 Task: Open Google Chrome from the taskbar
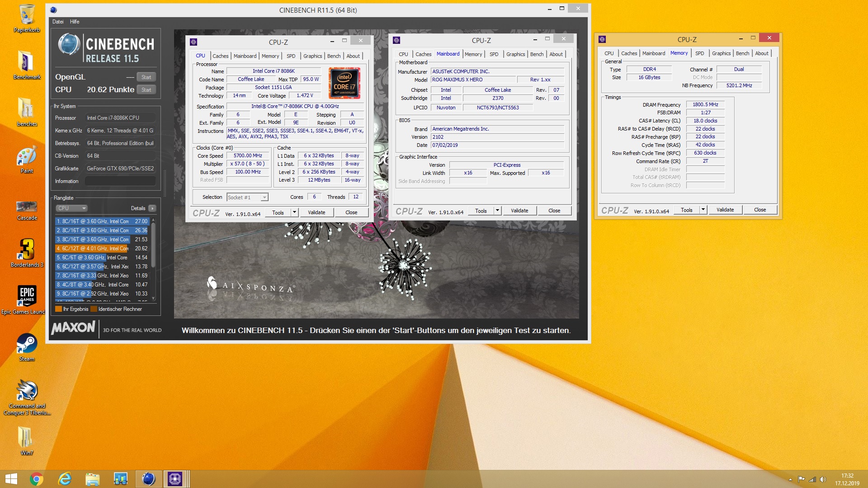pyautogui.click(x=37, y=479)
